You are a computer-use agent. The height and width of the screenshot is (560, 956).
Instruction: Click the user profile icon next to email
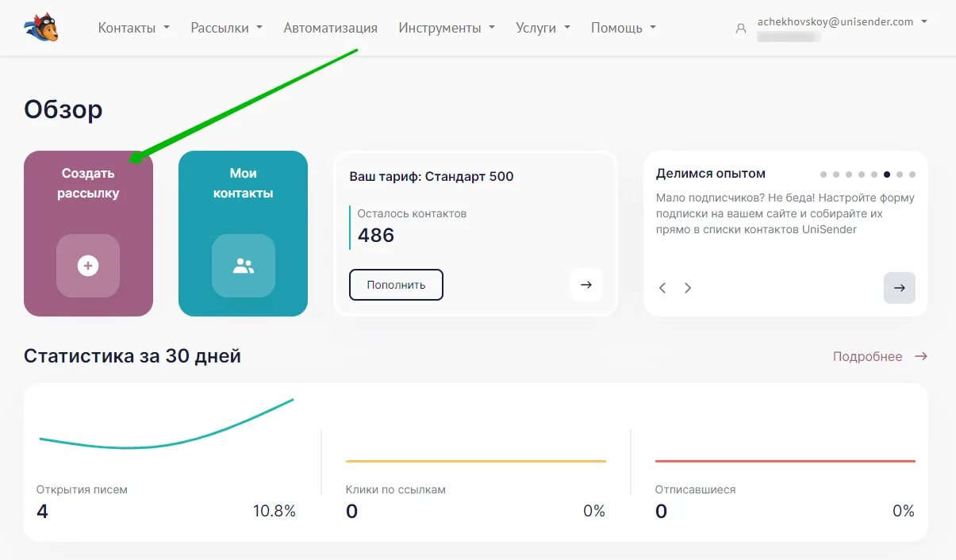[x=741, y=28]
